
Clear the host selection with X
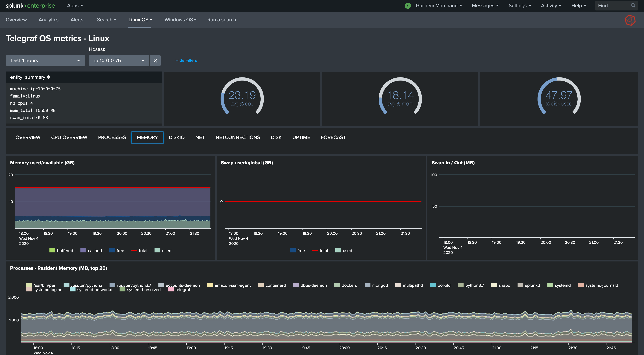[155, 60]
